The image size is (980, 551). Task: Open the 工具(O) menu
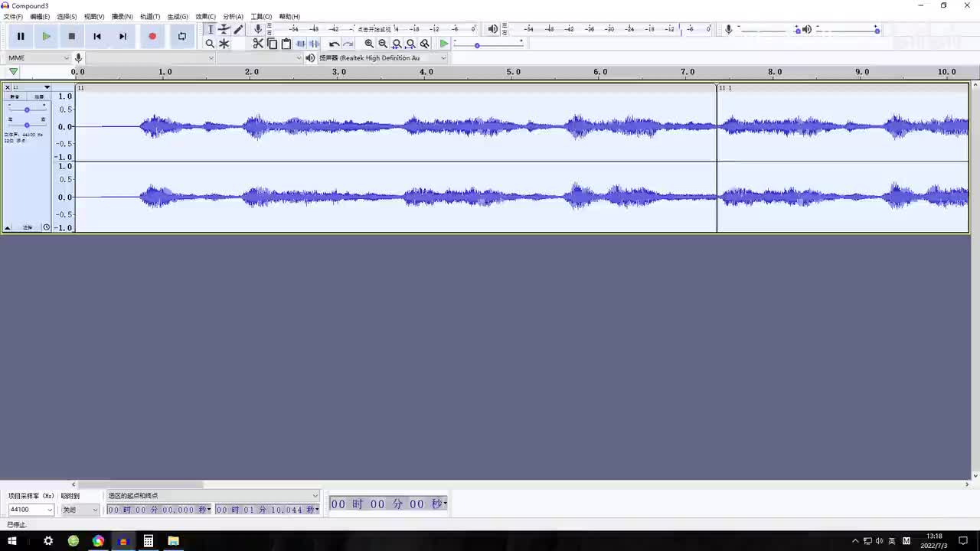(x=261, y=16)
